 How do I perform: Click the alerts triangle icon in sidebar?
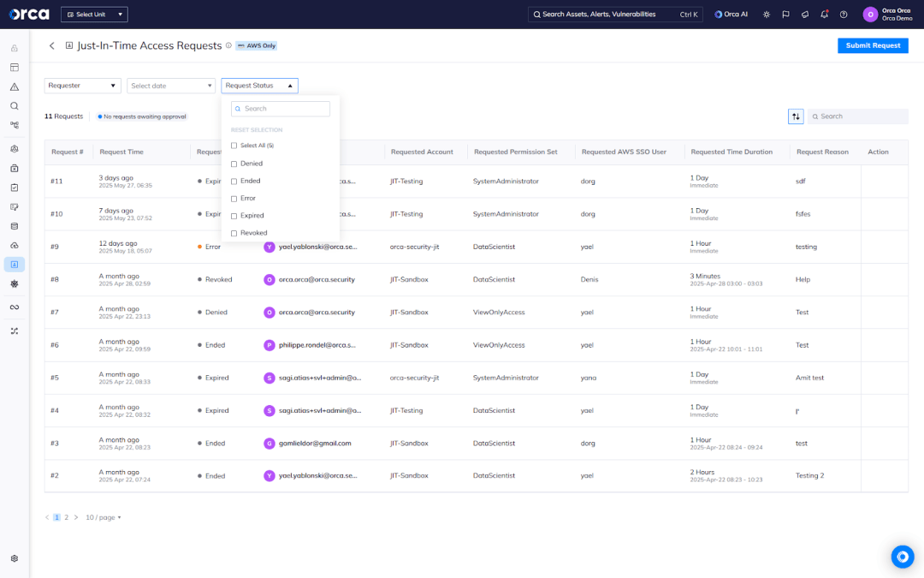point(15,86)
